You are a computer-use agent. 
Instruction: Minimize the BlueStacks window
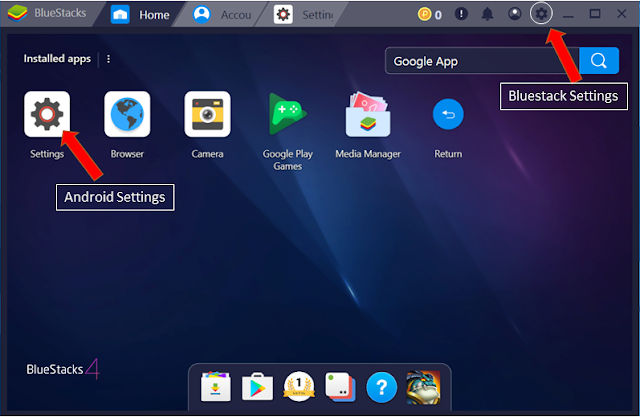coord(568,15)
